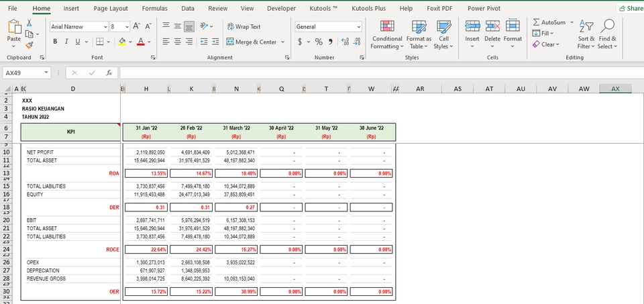Switch to the Formulas tab

(x=155, y=8)
